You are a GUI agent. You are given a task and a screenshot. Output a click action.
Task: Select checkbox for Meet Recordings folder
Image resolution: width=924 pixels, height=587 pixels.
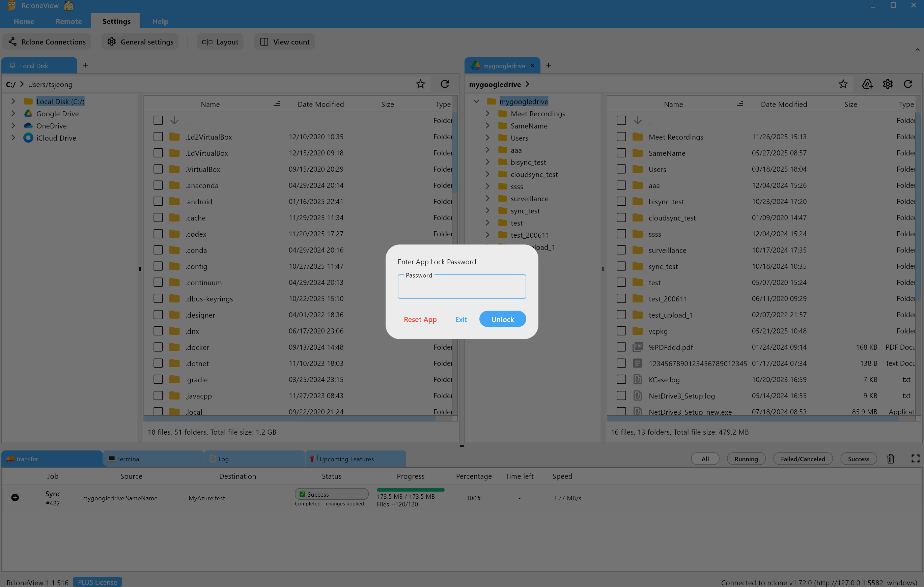621,137
